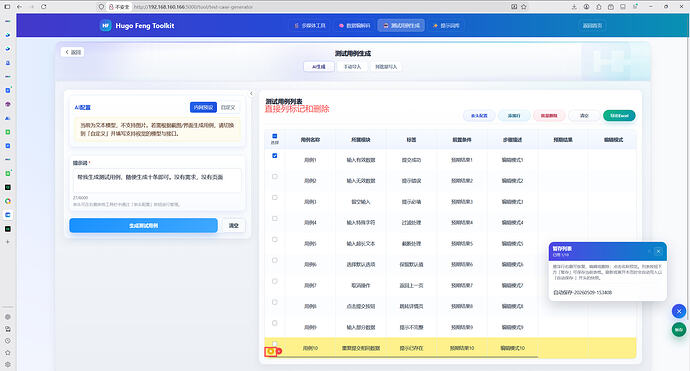Open the nav item with sparkle icon
Viewport: 690px width, 371px height.
click(x=446, y=26)
